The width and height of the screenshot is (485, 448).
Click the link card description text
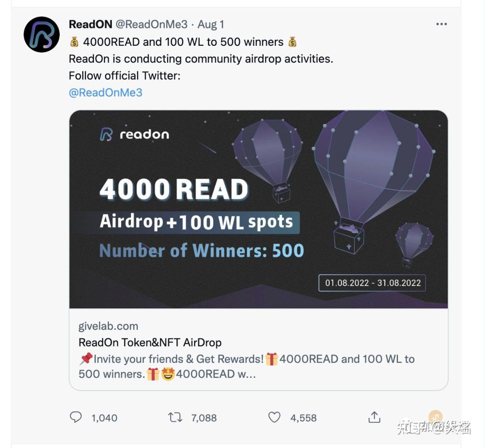(247, 367)
